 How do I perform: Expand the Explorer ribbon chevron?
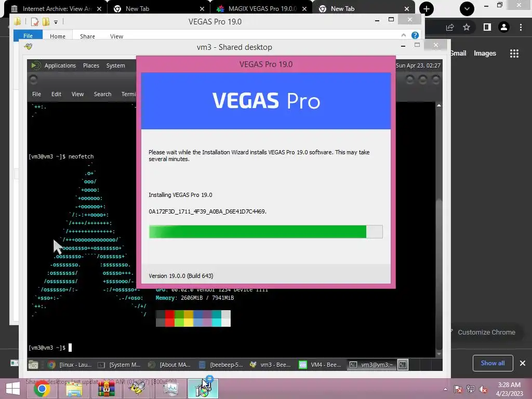coord(403,35)
